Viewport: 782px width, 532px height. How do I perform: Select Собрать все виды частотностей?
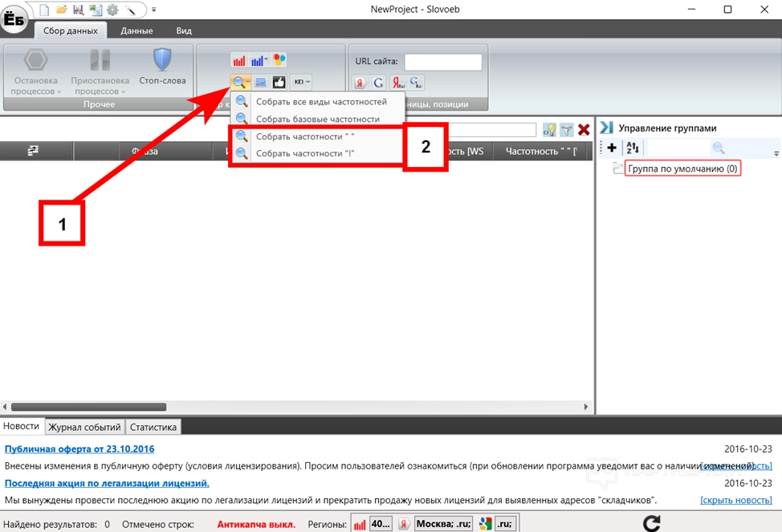click(x=318, y=102)
